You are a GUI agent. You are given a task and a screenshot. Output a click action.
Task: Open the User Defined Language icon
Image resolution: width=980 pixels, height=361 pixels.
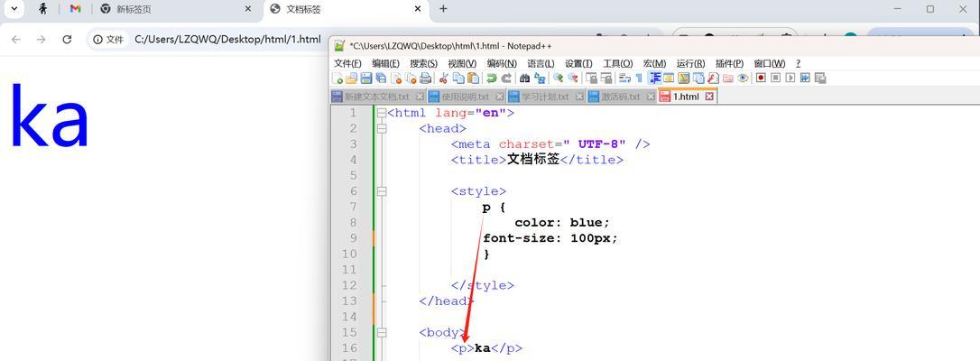click(x=669, y=79)
